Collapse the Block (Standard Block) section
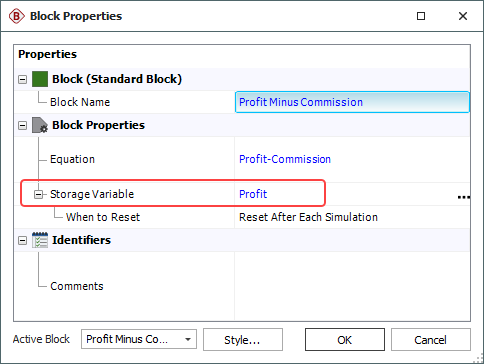The width and height of the screenshot is (484, 364). pyautogui.click(x=22, y=79)
